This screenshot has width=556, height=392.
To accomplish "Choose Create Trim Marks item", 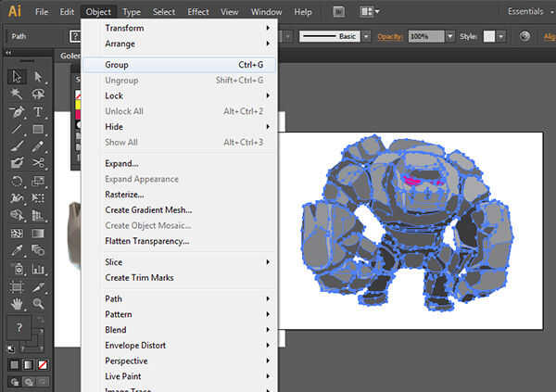I will tap(179, 277).
